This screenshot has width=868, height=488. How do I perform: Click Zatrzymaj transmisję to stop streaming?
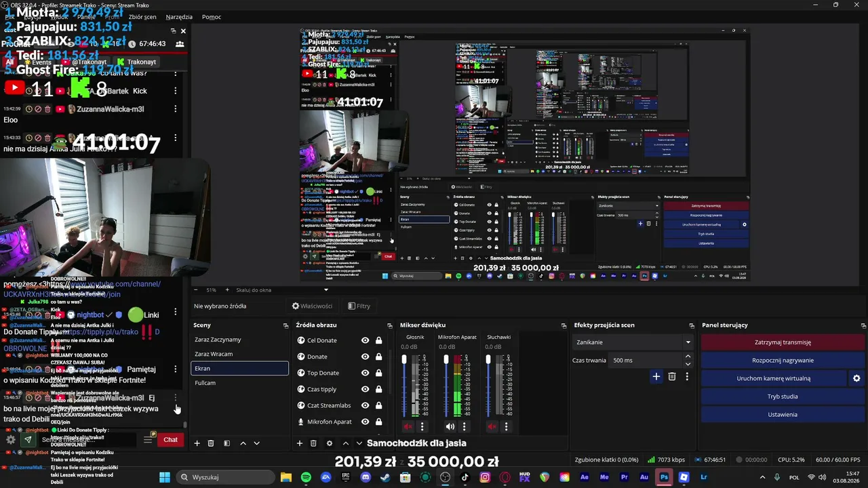point(783,342)
